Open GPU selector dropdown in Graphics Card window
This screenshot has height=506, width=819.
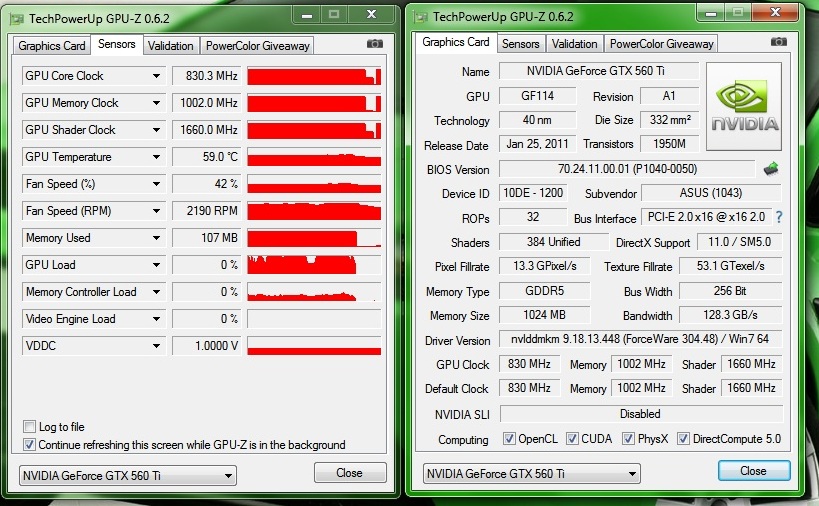click(x=532, y=474)
